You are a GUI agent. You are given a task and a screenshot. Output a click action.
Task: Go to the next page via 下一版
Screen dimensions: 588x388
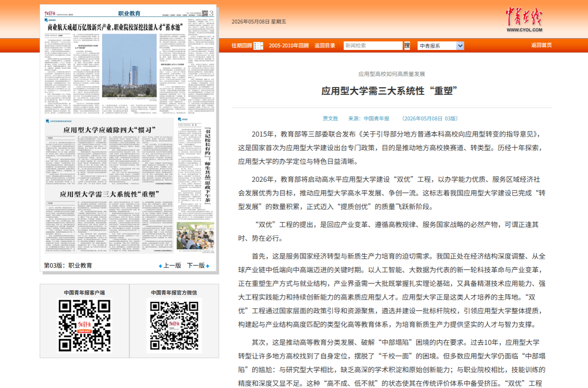click(x=196, y=265)
